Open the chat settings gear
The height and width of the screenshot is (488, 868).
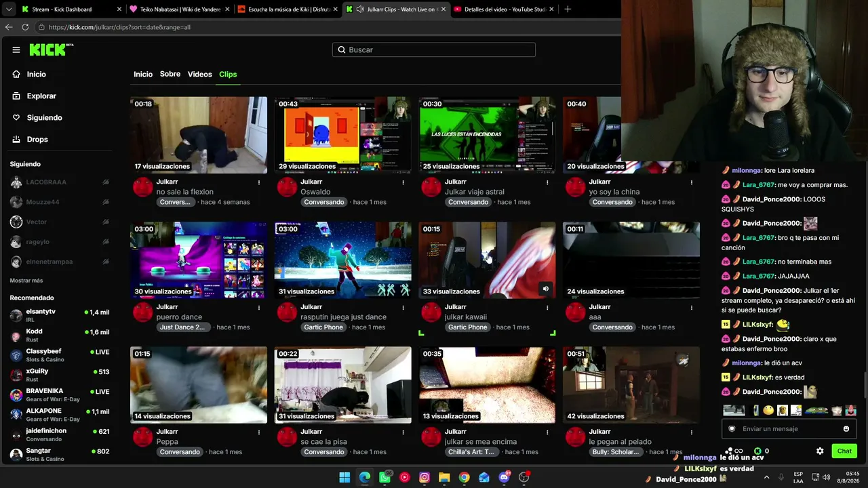point(820,451)
